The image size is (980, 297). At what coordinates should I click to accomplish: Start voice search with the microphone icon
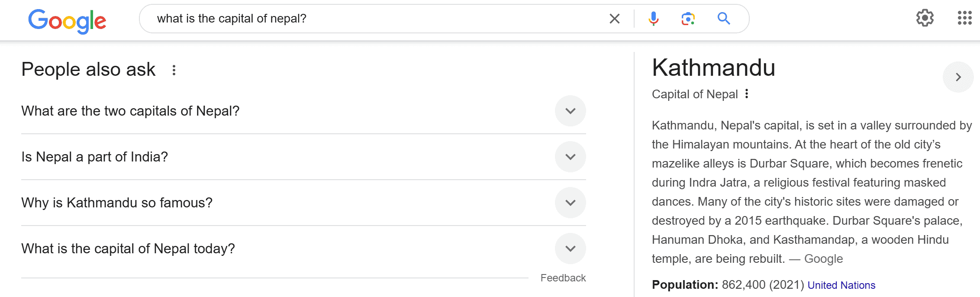(653, 19)
